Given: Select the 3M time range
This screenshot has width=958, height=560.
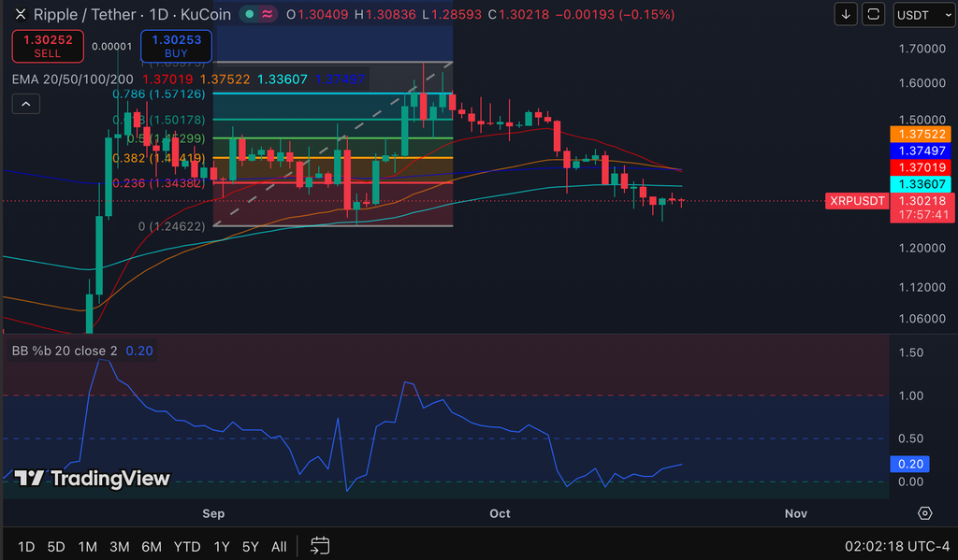Looking at the screenshot, I should [119, 547].
